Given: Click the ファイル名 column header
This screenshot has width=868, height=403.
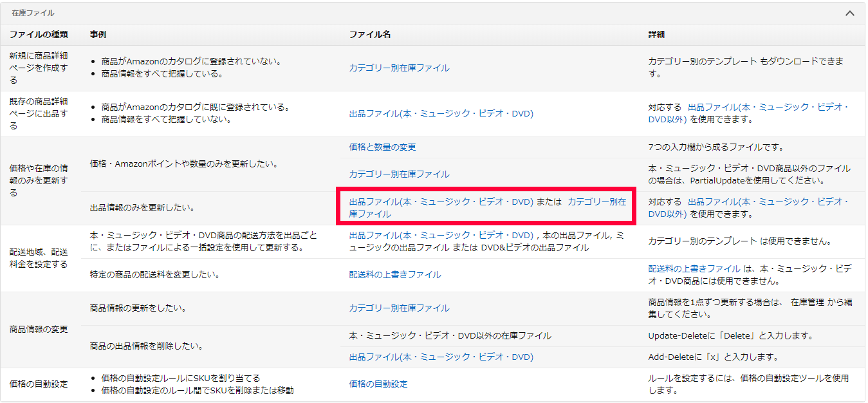Looking at the screenshot, I should click(369, 34).
